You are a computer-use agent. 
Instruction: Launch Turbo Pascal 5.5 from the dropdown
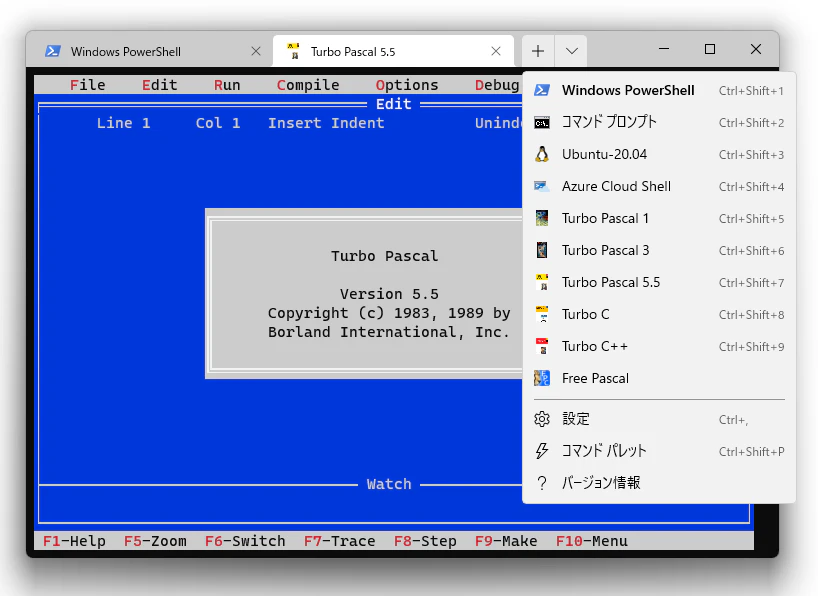pyautogui.click(x=659, y=282)
